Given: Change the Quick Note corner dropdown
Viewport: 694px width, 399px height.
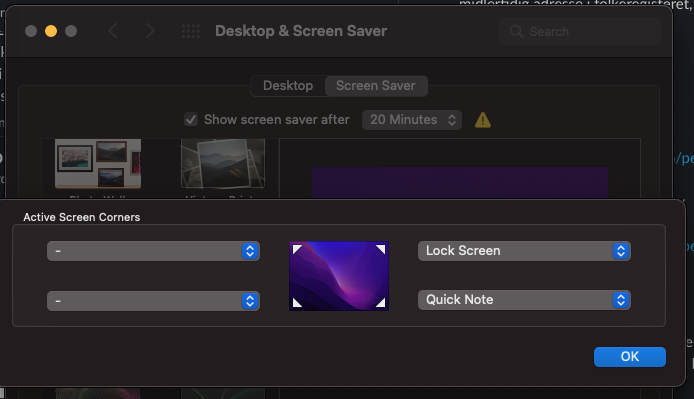Looking at the screenshot, I should (x=524, y=300).
